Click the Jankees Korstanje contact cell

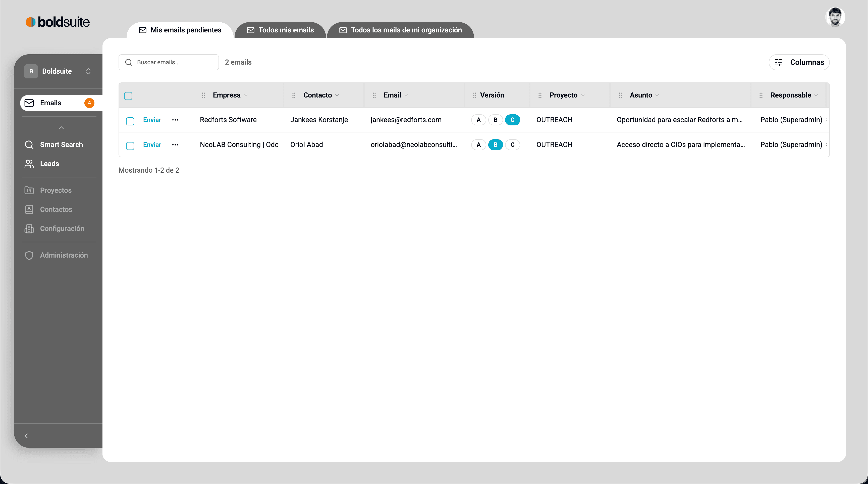(319, 120)
